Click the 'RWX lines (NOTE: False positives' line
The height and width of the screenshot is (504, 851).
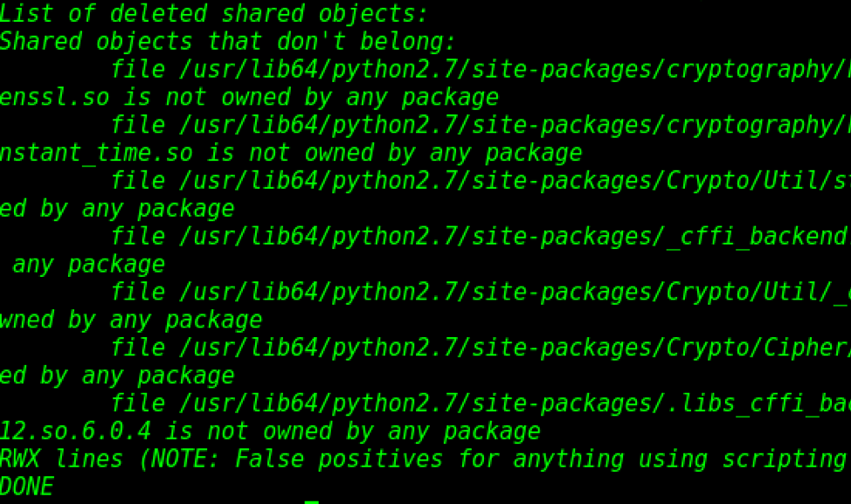tap(424, 459)
